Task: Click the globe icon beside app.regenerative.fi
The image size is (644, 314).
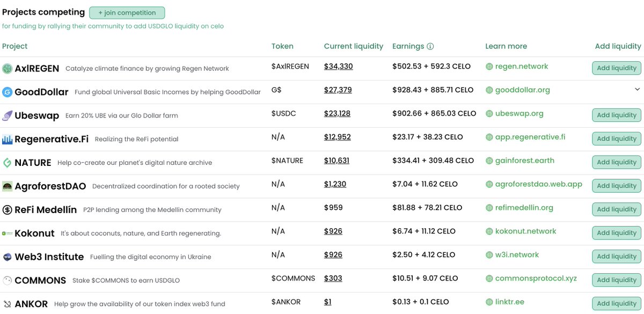Action: coord(489,137)
